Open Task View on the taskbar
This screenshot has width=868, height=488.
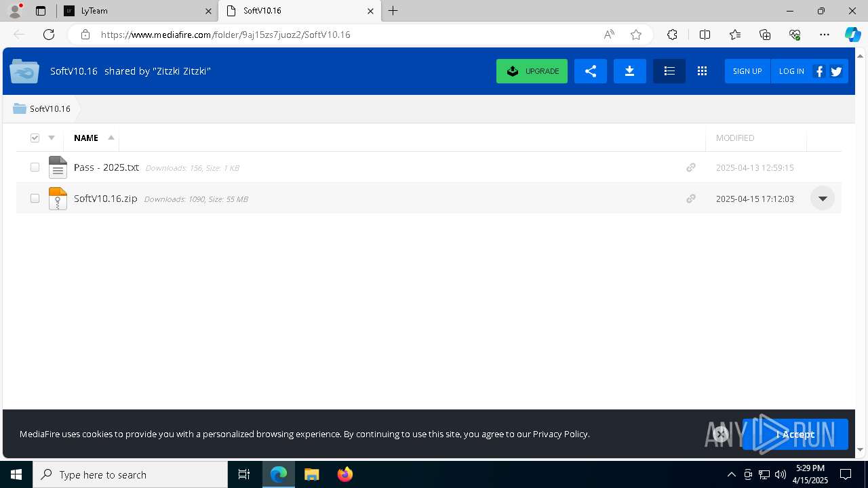pyautogui.click(x=244, y=474)
